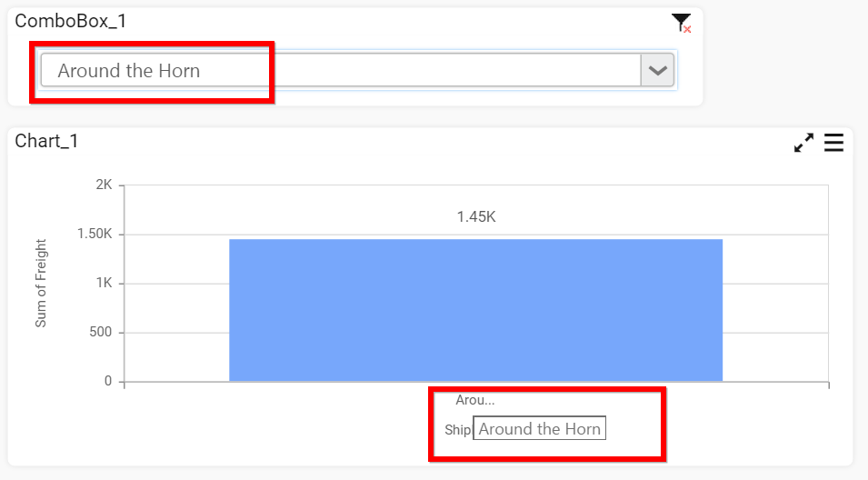Expand the ComboBox_1 dropdown arrow
The image size is (868, 480).
click(657, 71)
